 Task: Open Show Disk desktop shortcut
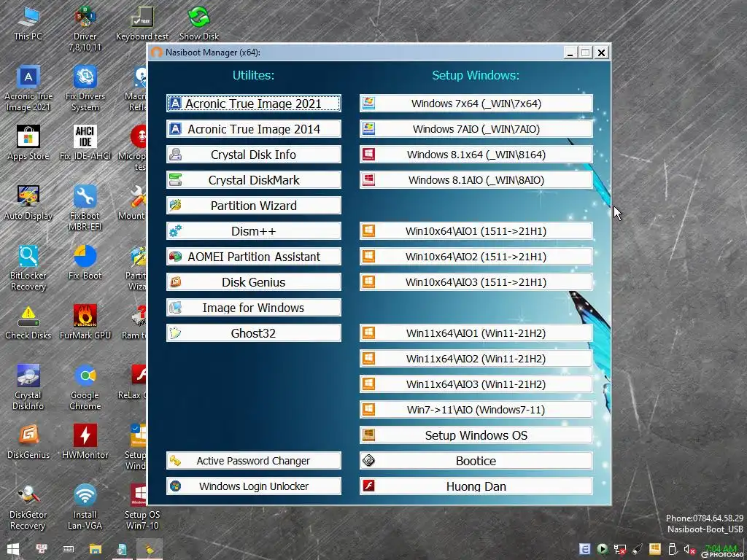pyautogui.click(x=198, y=23)
